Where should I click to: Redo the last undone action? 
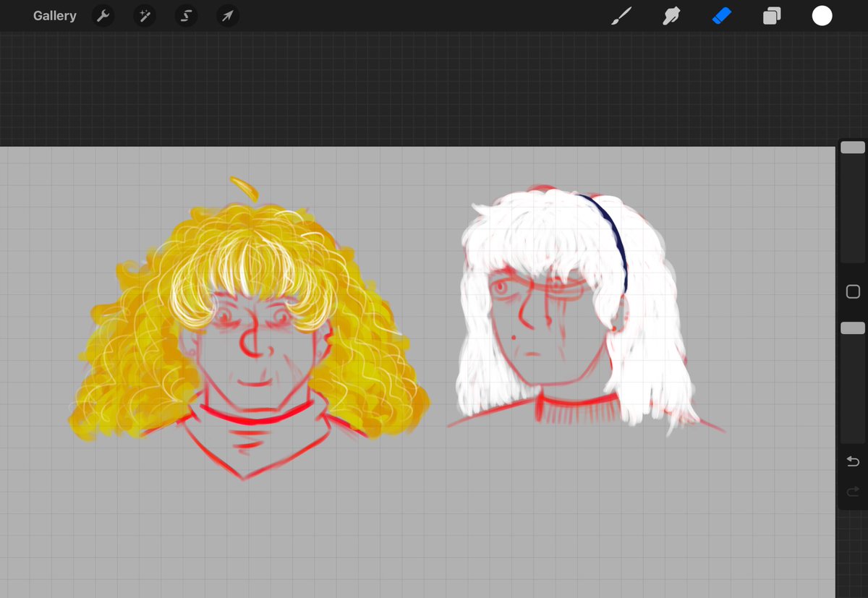click(x=853, y=492)
